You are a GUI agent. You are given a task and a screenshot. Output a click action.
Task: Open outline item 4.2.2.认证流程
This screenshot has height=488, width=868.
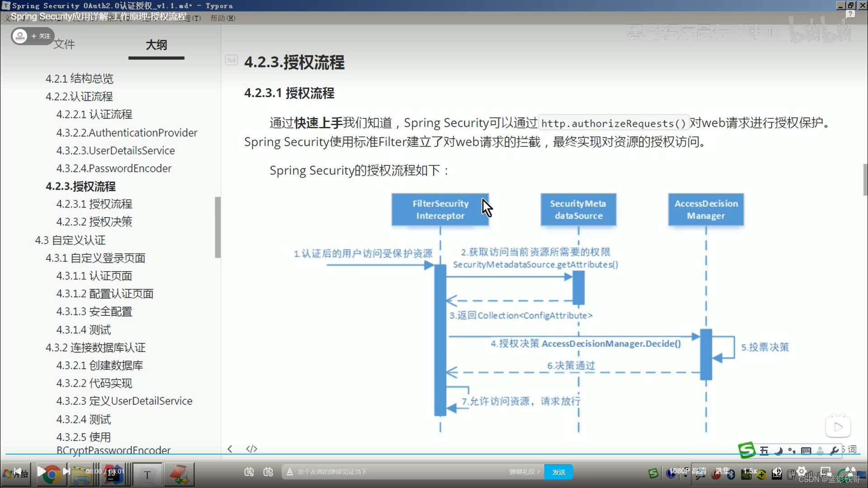click(79, 97)
